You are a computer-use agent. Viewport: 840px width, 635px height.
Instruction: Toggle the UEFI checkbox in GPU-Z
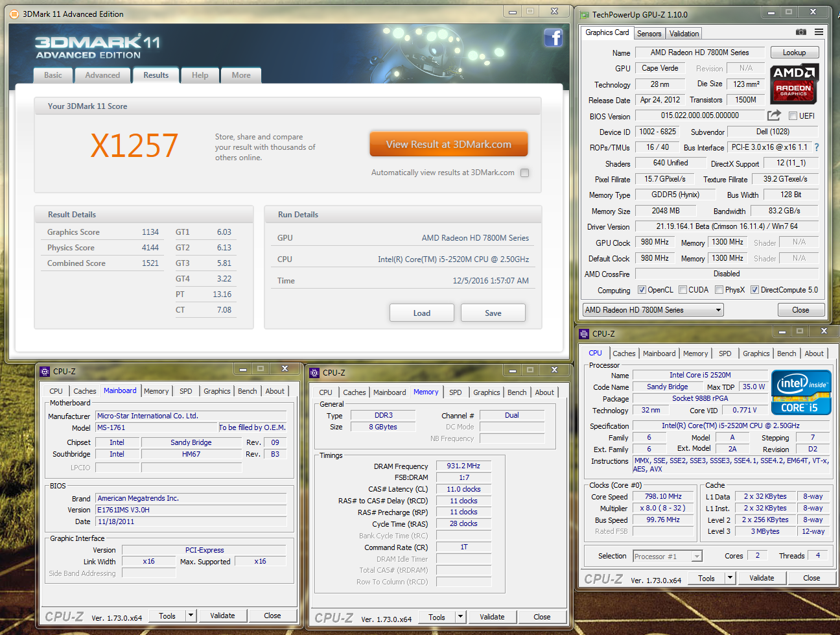tap(793, 116)
